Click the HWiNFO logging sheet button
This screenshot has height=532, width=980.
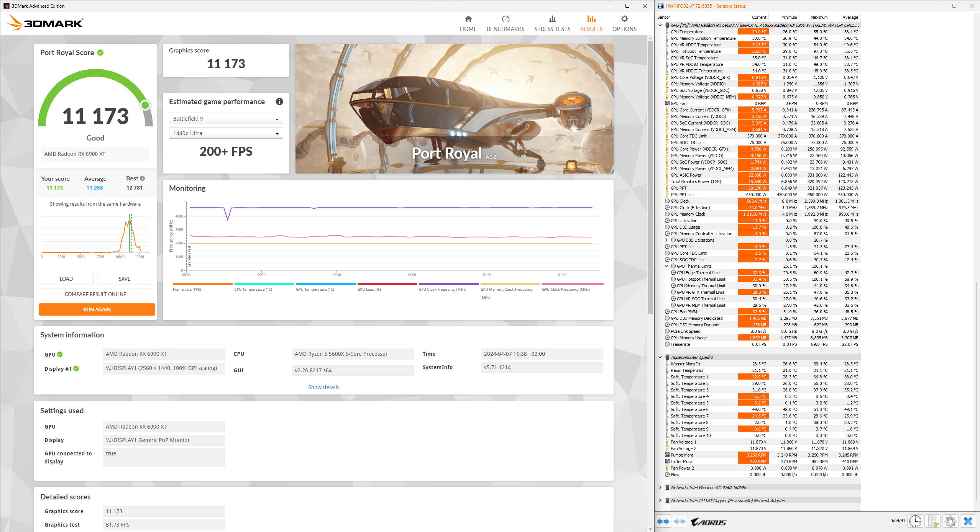click(933, 521)
